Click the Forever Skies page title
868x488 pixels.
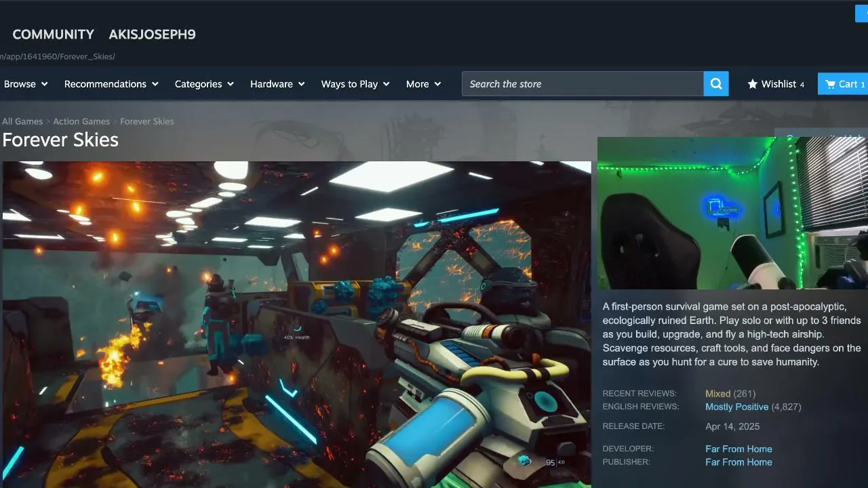click(60, 140)
